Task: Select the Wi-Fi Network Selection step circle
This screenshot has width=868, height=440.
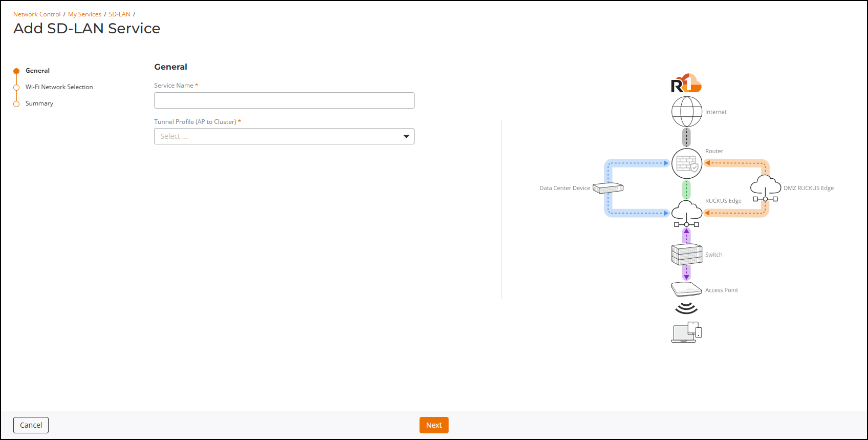Action: point(16,88)
